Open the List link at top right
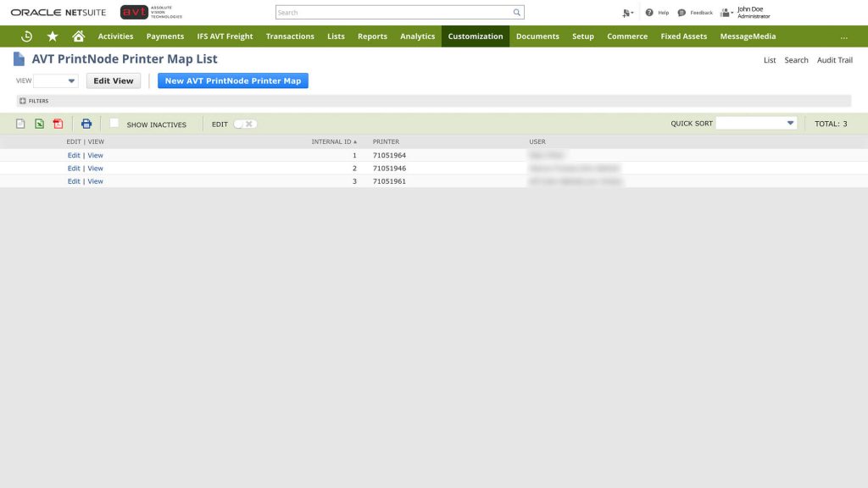 pos(770,60)
